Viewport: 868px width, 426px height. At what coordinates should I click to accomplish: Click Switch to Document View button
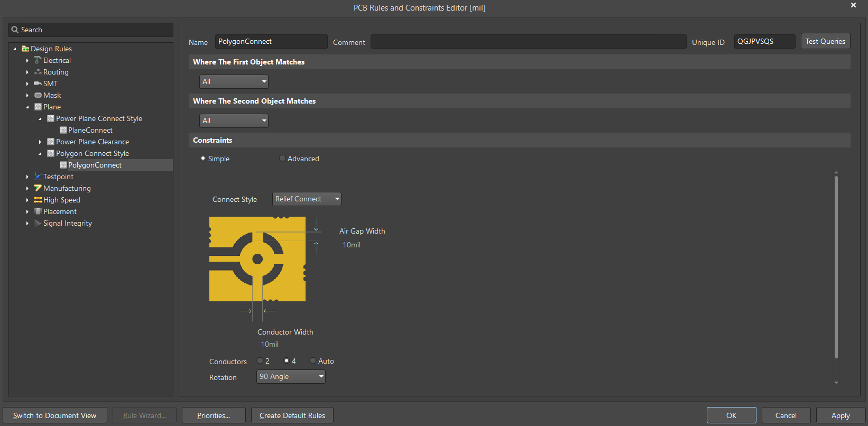click(55, 415)
